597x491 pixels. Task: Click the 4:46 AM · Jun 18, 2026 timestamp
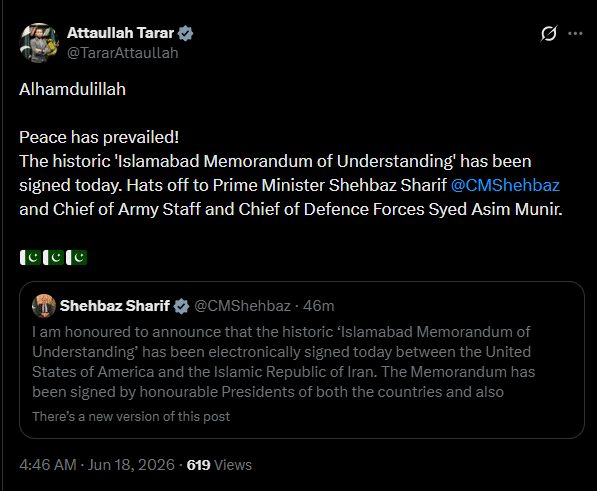[x=97, y=465]
